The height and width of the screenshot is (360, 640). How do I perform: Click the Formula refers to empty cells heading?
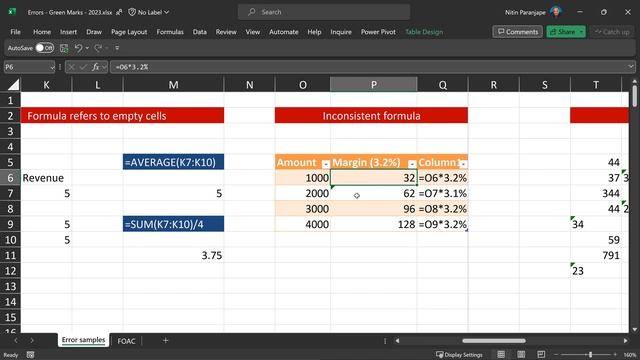click(x=122, y=116)
